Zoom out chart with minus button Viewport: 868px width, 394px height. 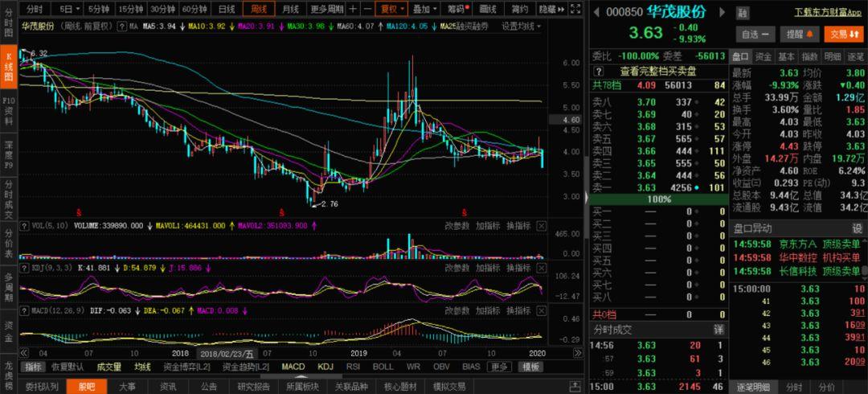[x=367, y=9]
